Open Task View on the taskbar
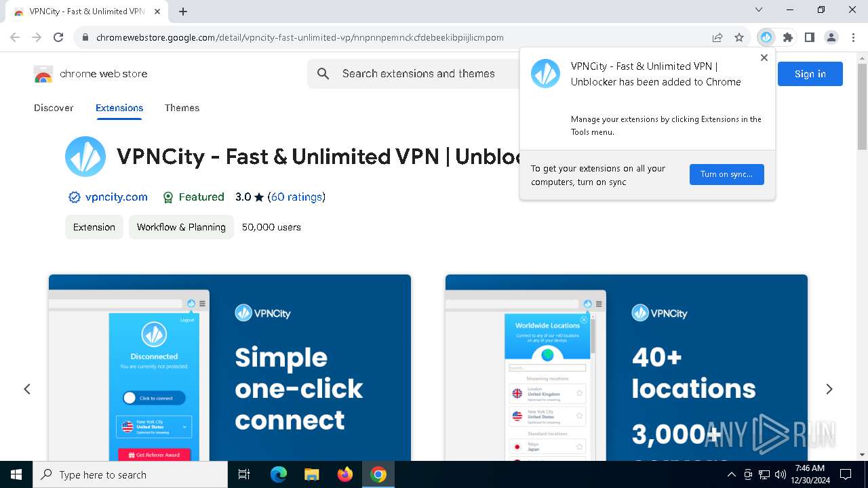The width and height of the screenshot is (868, 488). [x=244, y=474]
